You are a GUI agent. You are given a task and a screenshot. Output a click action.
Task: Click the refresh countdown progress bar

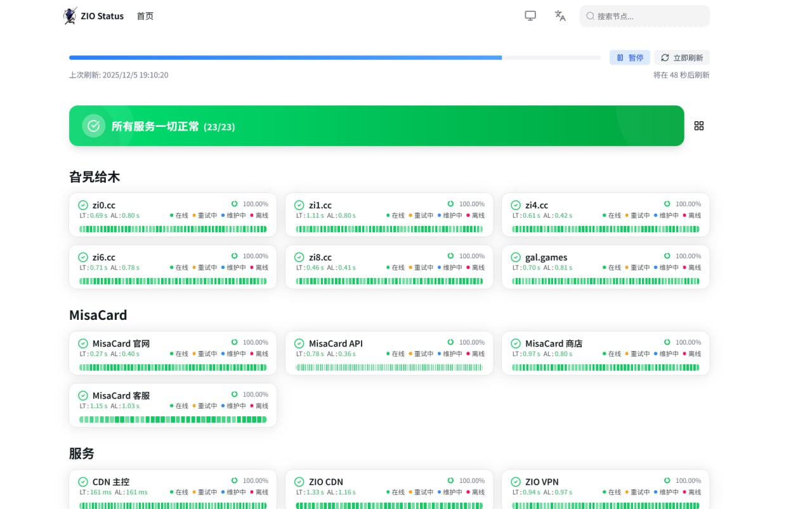click(334, 58)
